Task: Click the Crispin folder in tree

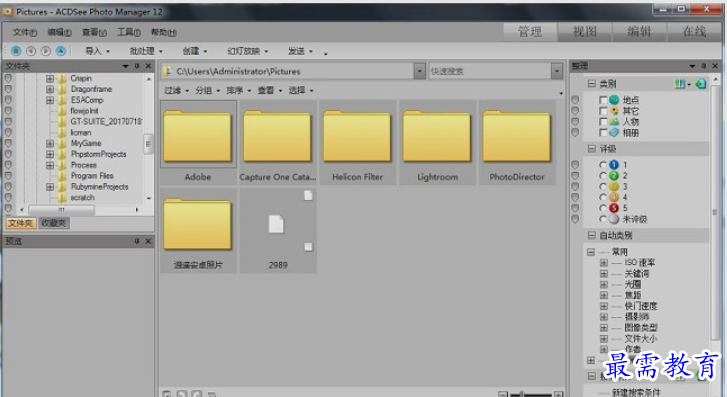Action: coord(81,78)
